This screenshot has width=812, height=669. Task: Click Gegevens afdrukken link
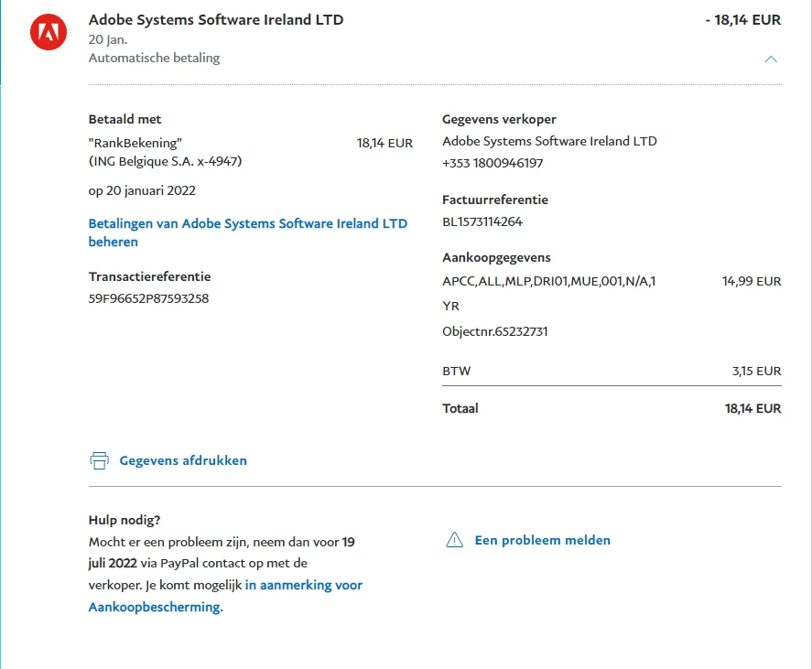point(183,460)
